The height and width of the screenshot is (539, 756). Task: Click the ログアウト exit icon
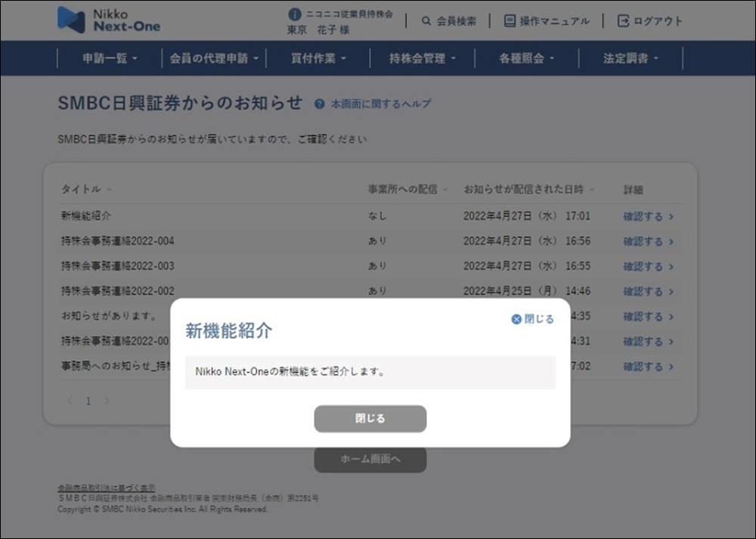[x=625, y=21]
